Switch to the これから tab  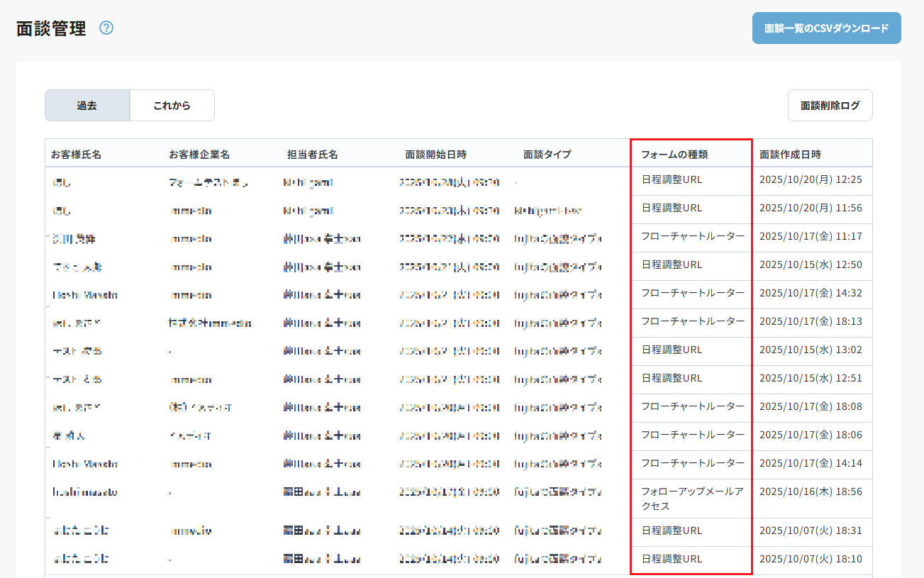point(172,106)
